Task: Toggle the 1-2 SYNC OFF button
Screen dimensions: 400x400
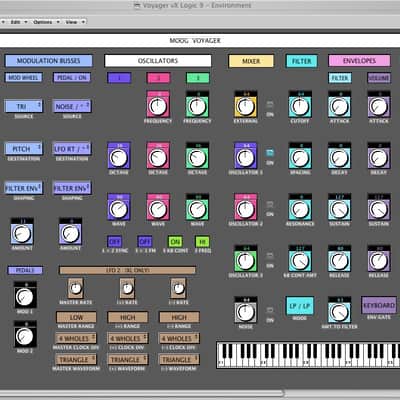Action: tap(115, 241)
